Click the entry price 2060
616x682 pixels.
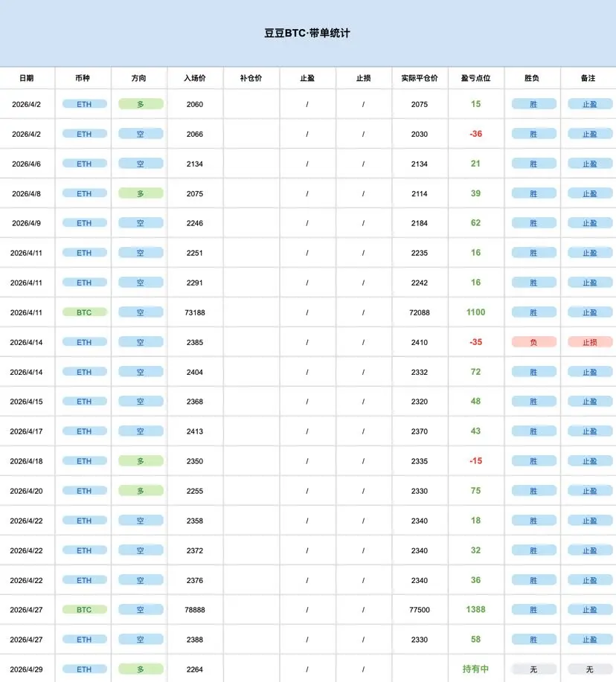click(195, 104)
